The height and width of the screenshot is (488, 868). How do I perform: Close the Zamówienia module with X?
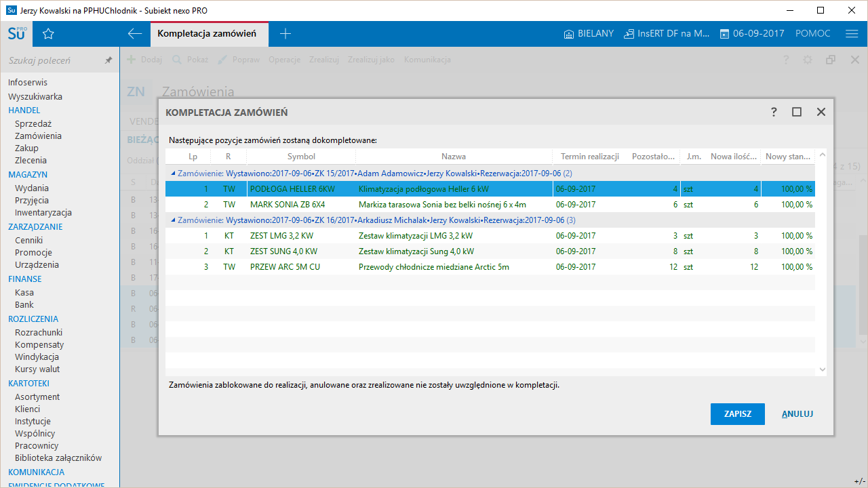click(855, 60)
